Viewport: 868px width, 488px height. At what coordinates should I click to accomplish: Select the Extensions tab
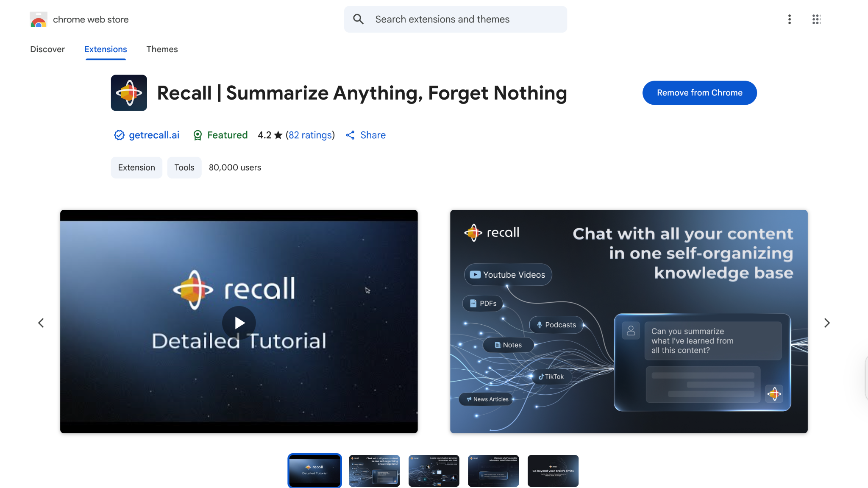pos(106,49)
